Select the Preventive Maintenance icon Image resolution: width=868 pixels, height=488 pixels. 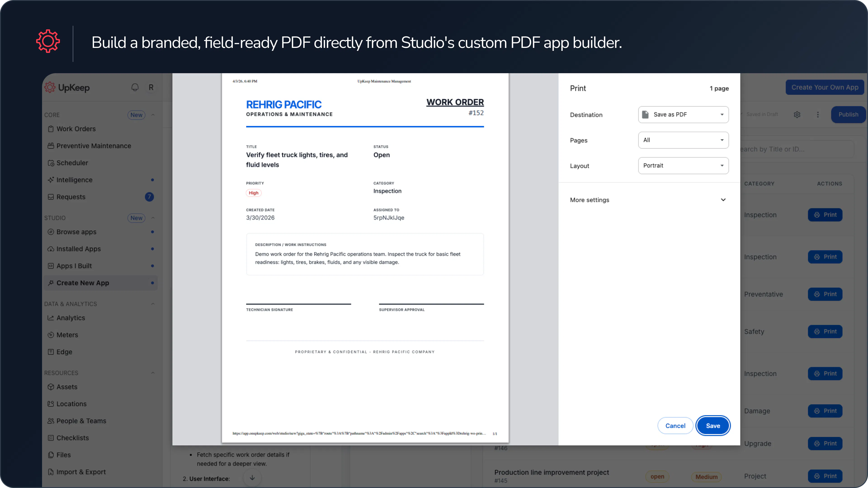[x=51, y=145]
